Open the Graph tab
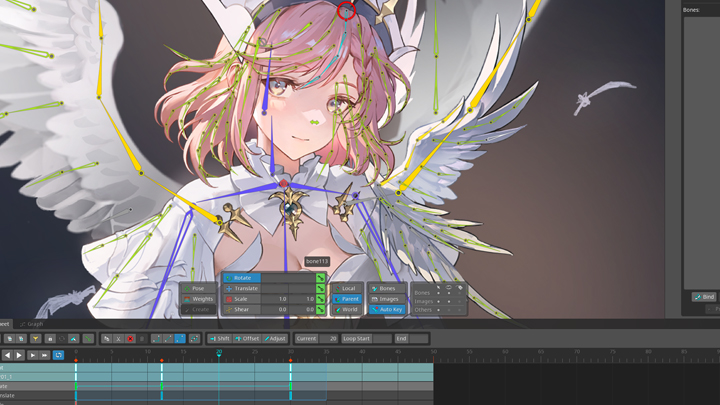 coord(32,324)
